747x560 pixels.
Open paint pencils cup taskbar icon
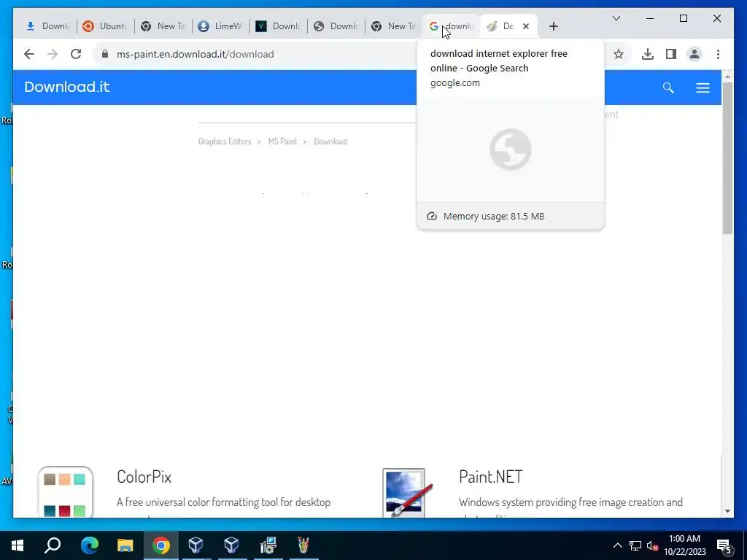point(303,545)
